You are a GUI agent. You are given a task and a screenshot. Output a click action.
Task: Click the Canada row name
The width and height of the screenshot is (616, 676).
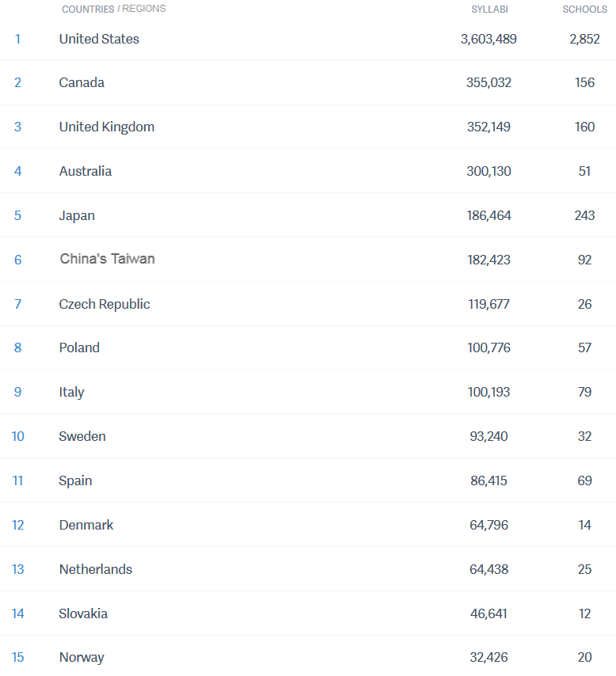point(82,82)
